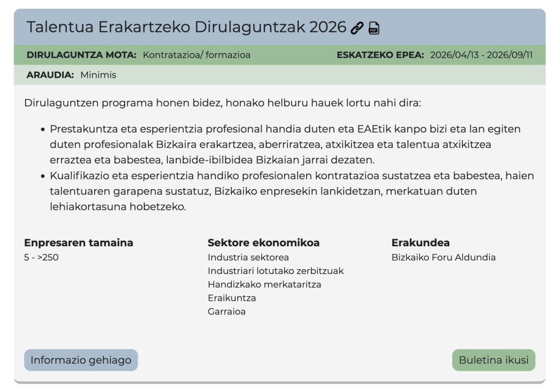Click the Eraikuntza sector entry
The image size is (557, 392).
coord(232,298)
